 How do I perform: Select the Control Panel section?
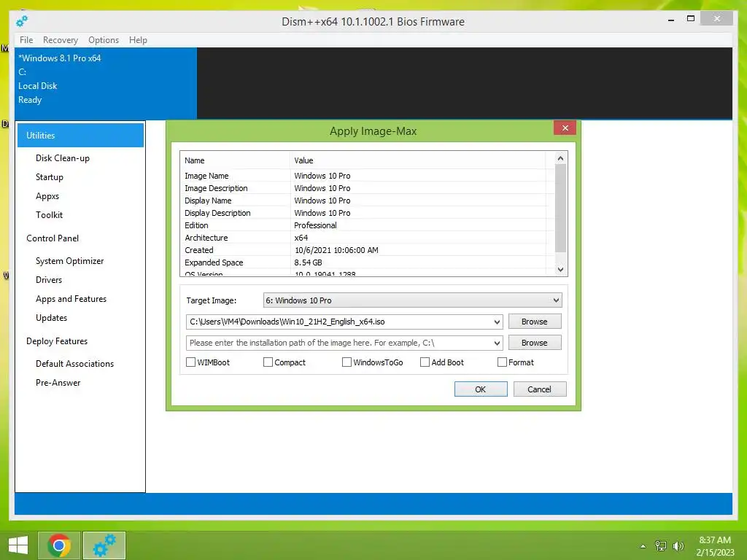pyautogui.click(x=53, y=238)
